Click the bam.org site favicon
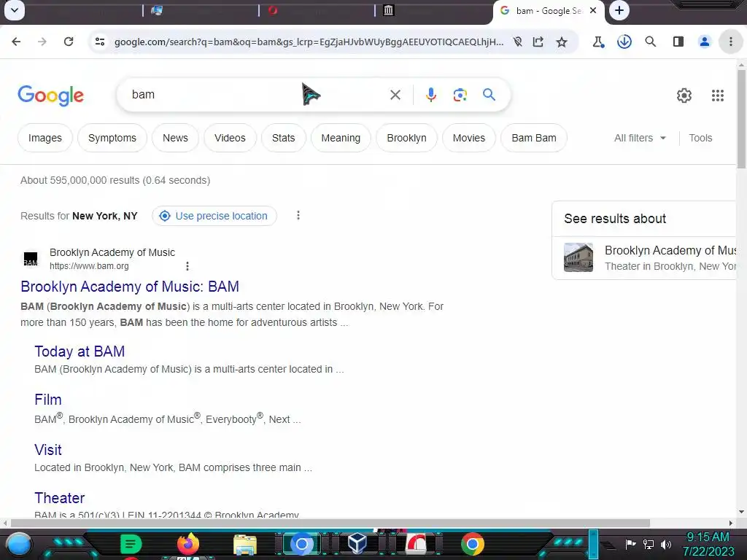This screenshot has height=560, width=747. point(31,259)
